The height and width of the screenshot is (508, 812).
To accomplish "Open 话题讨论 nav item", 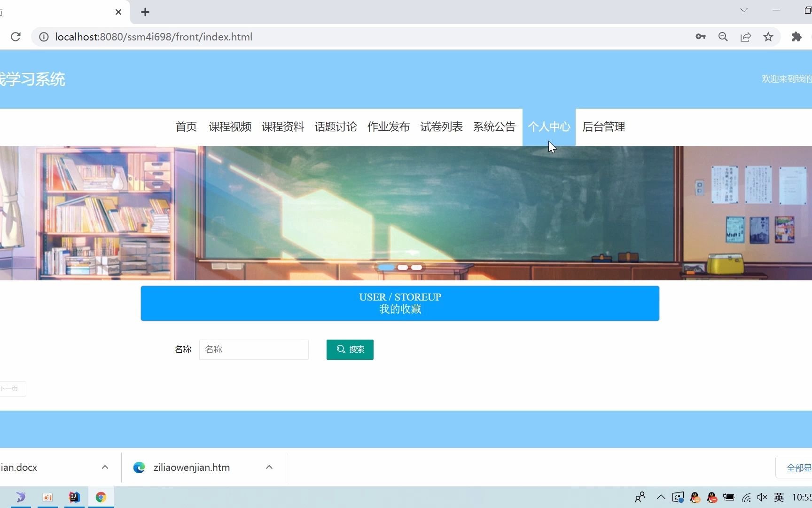I will [x=336, y=127].
